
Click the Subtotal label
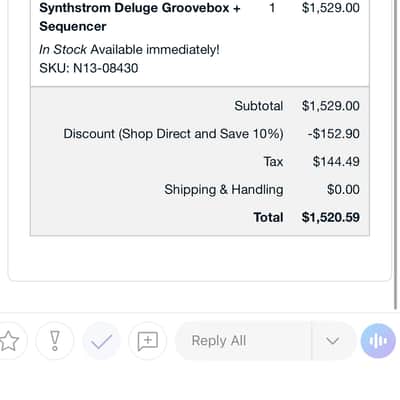[259, 106]
